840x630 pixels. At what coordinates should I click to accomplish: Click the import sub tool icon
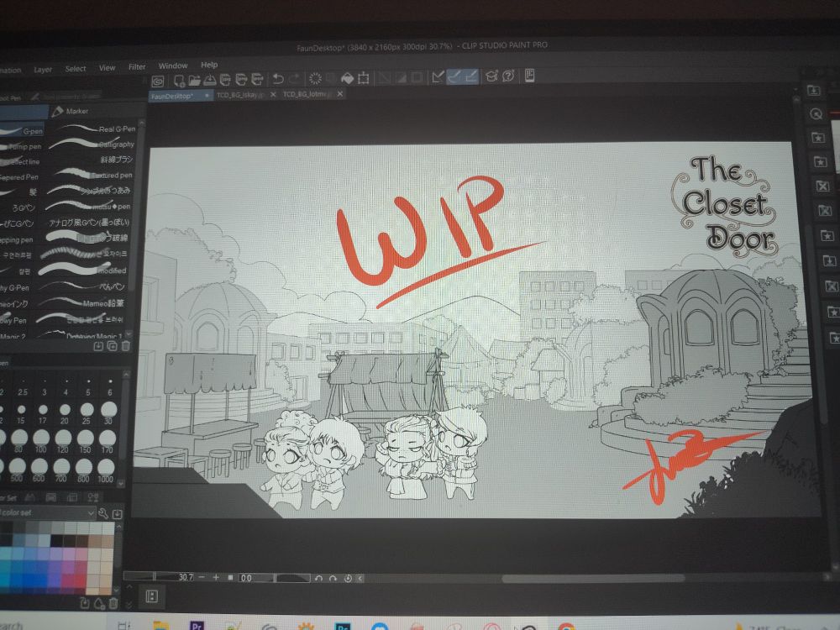(98, 347)
